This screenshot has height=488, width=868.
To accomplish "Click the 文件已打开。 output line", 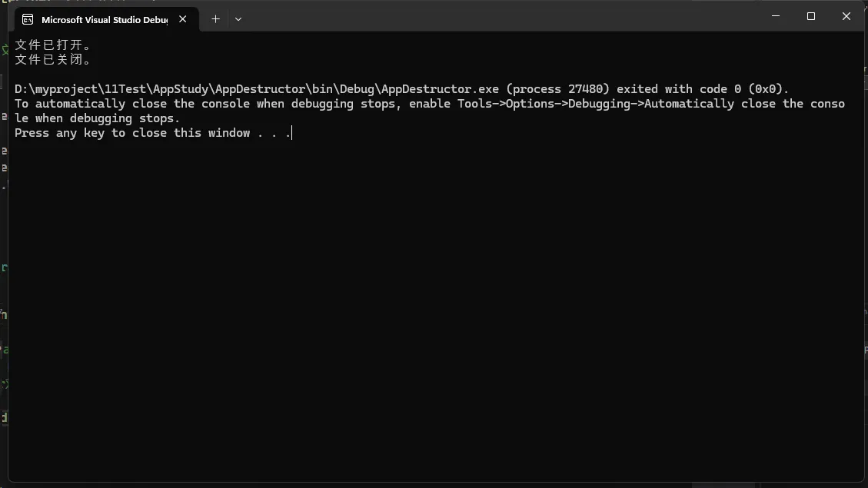I will click(52, 45).
